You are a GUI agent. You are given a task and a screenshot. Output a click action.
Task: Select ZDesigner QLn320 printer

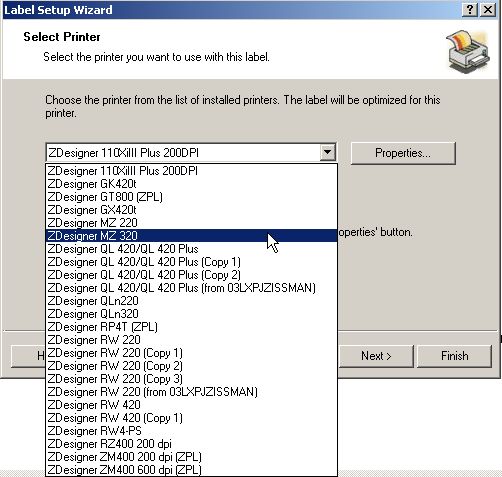point(191,314)
